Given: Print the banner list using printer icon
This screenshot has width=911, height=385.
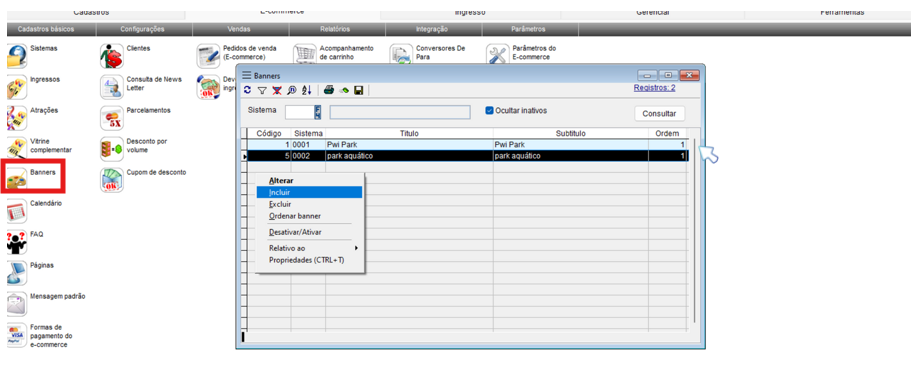Looking at the screenshot, I should click(329, 90).
